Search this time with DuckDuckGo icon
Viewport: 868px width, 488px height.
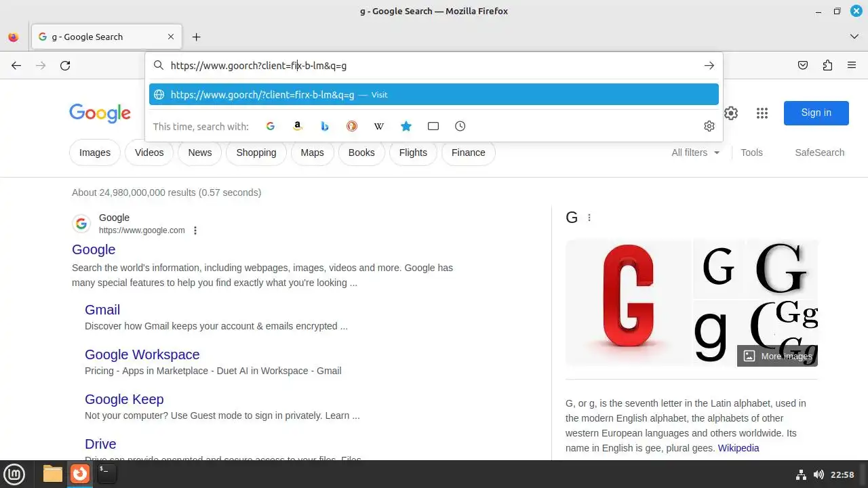coord(352,126)
